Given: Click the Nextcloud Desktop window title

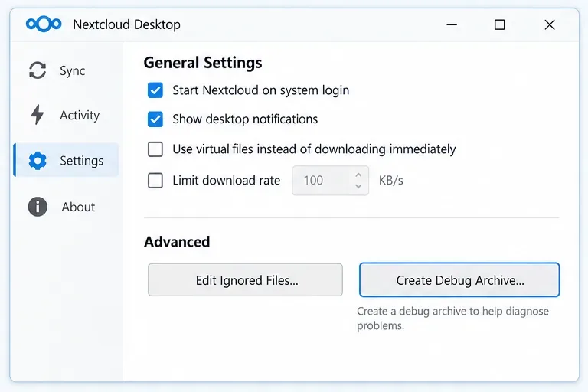Looking at the screenshot, I should (127, 24).
